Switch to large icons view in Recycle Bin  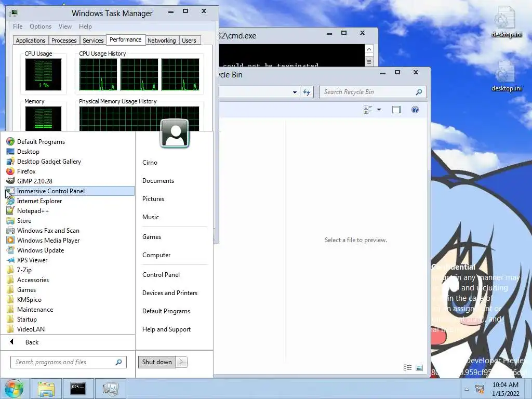click(x=419, y=367)
